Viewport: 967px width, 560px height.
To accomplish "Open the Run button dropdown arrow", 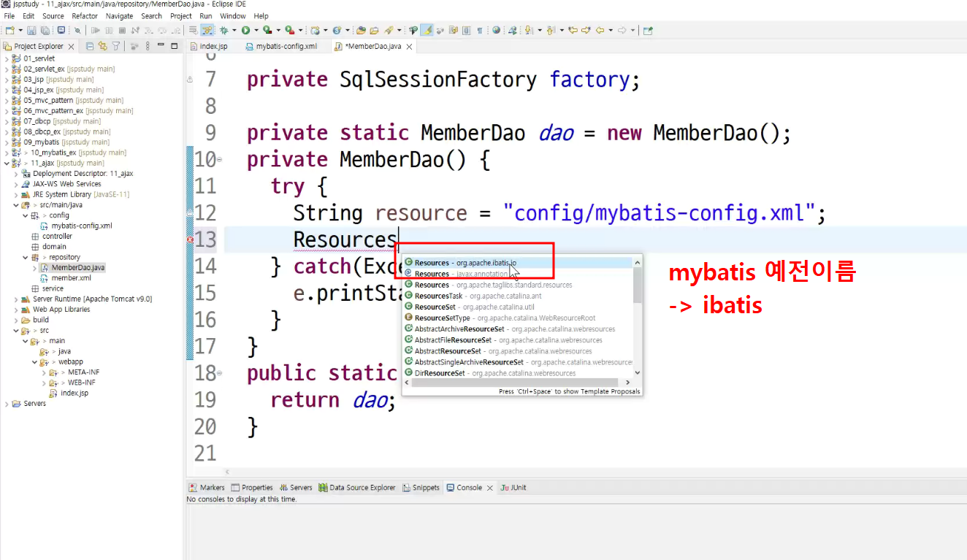I will tap(256, 30).
